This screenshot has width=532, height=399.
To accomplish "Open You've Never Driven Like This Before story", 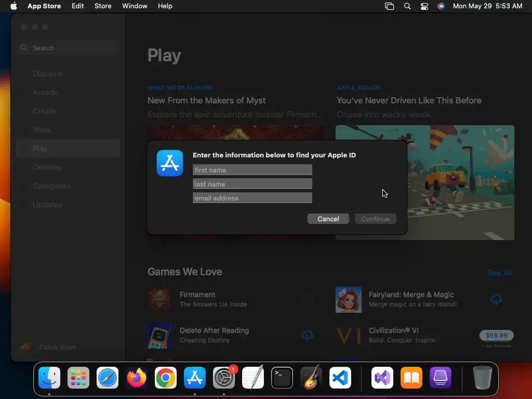I will click(x=409, y=100).
